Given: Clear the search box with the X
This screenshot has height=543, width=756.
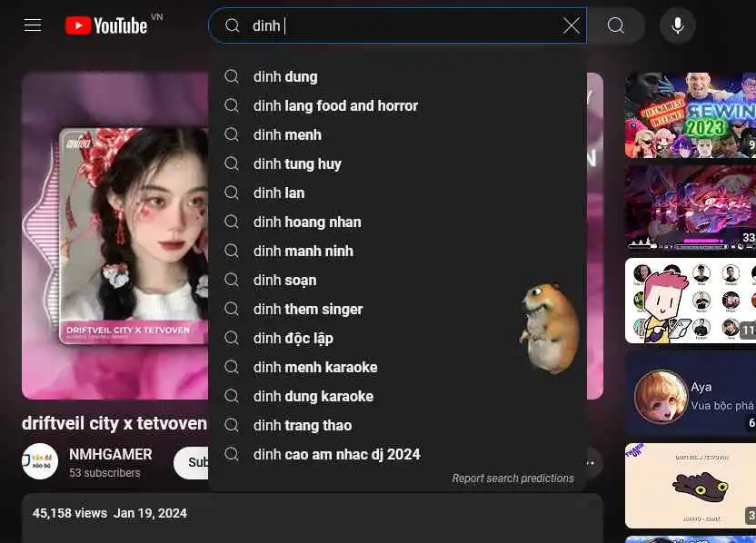Looking at the screenshot, I should pos(572,25).
